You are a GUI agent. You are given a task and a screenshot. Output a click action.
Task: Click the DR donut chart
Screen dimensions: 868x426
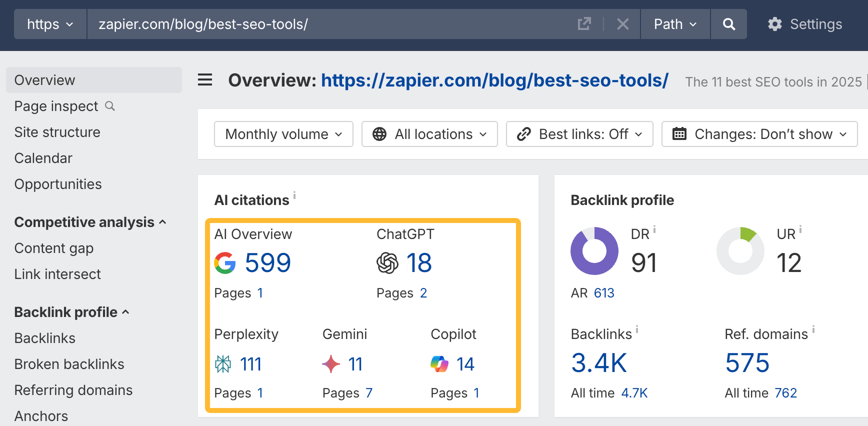pyautogui.click(x=594, y=251)
